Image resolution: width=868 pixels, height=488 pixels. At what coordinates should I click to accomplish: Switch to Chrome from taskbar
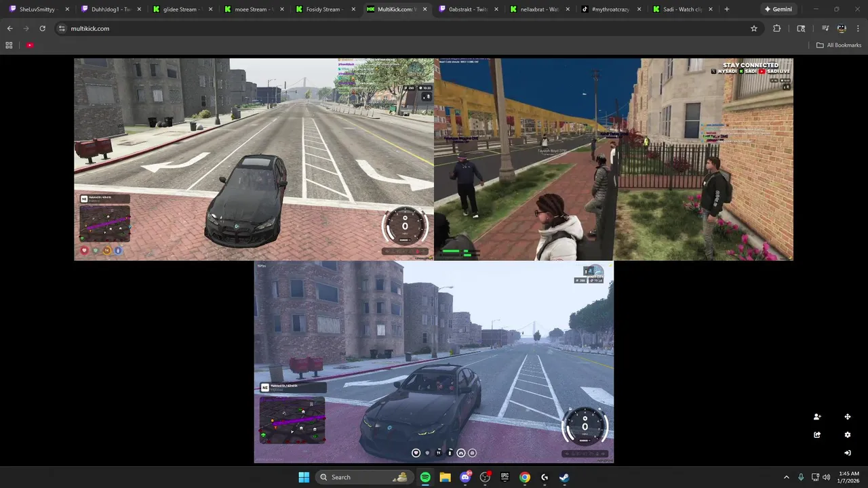524,477
